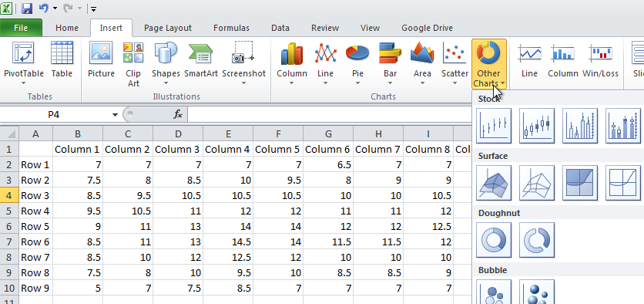Open the Formulas ribbon tab
Screen dimensions: 644x304
point(231,28)
